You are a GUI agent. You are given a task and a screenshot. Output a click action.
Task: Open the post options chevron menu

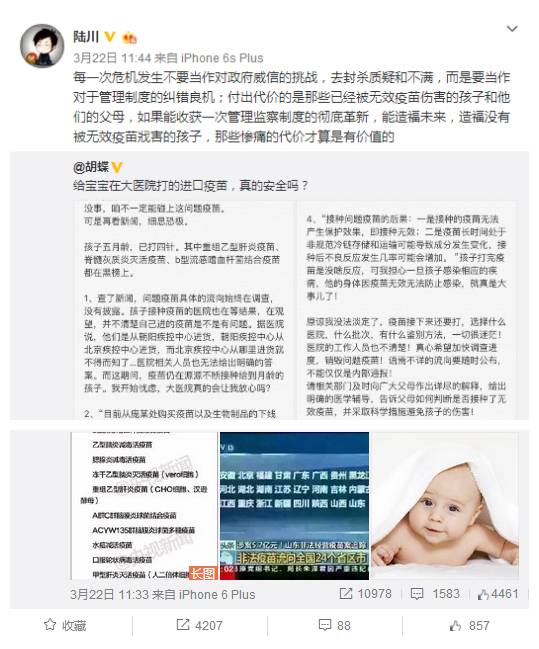[512, 29]
